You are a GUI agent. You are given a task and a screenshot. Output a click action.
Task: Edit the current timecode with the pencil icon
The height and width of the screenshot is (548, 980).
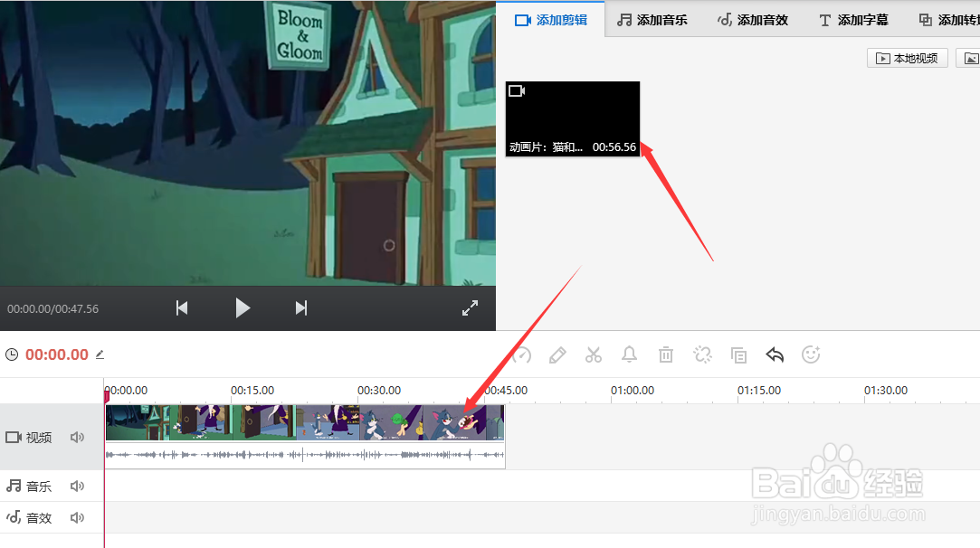[100, 354]
